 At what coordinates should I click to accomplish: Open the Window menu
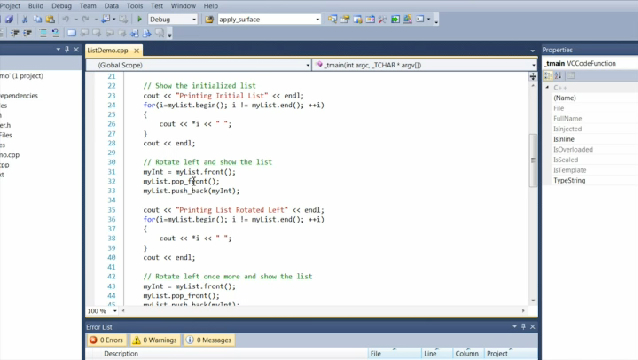183,6
